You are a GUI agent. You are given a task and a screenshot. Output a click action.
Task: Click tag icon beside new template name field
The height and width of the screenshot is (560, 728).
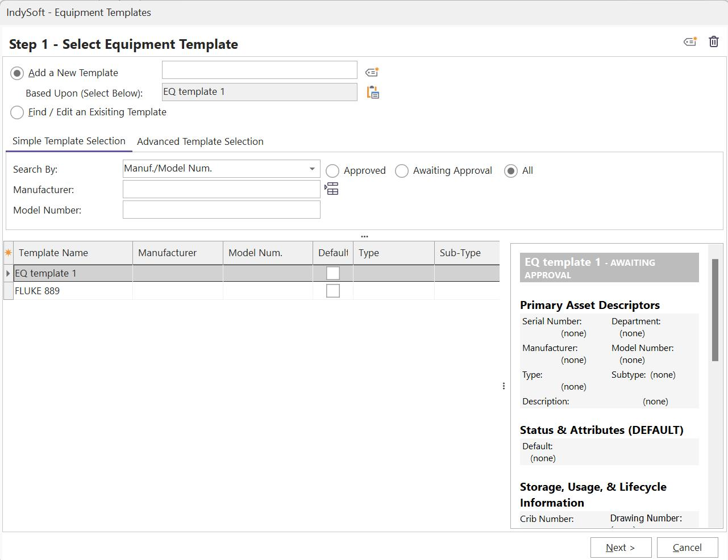[x=372, y=72]
